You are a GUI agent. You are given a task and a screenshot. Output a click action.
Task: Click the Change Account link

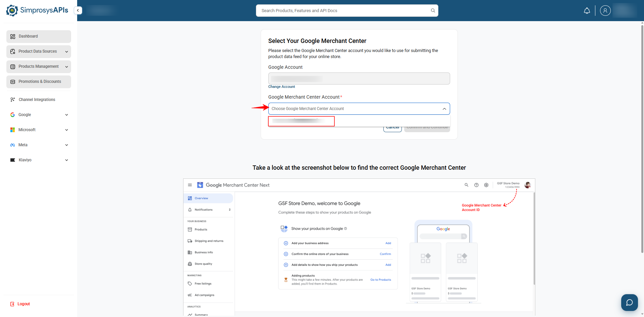281,87
